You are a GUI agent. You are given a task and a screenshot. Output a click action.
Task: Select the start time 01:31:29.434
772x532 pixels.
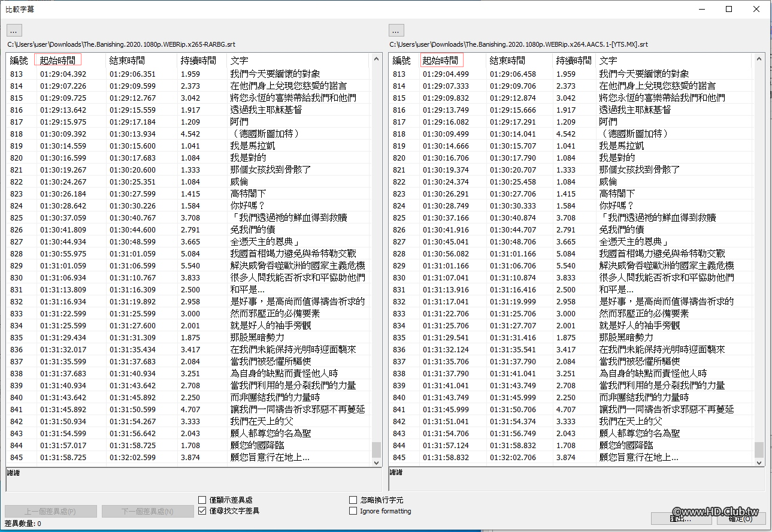[x=63, y=338]
